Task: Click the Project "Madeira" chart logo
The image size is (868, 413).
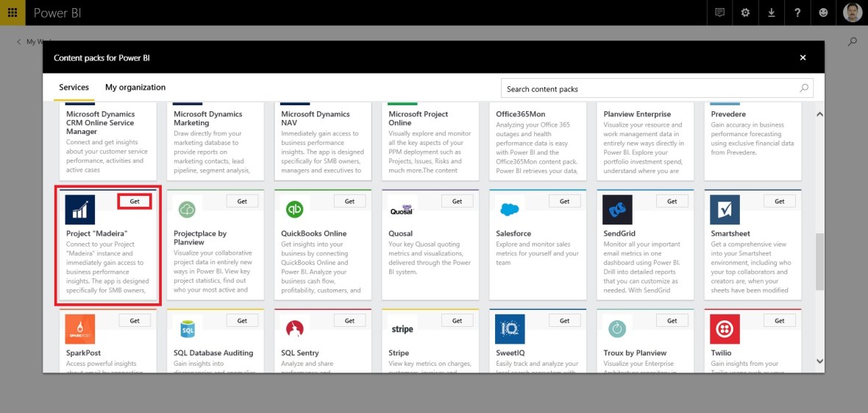Action: pos(80,210)
